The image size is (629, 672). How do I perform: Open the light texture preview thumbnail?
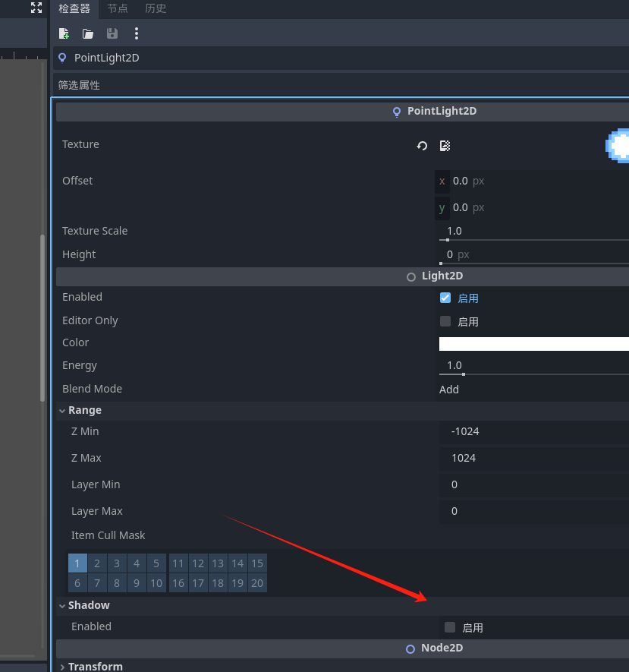pos(618,146)
